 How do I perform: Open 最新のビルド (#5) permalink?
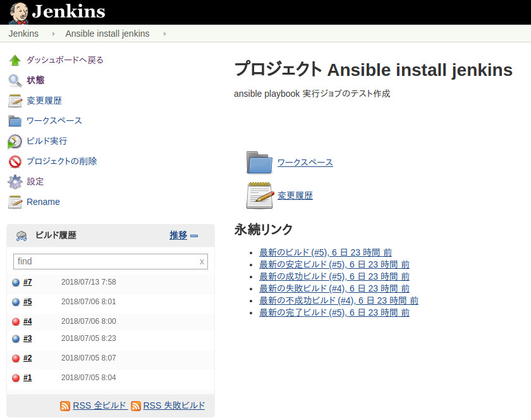(326, 252)
